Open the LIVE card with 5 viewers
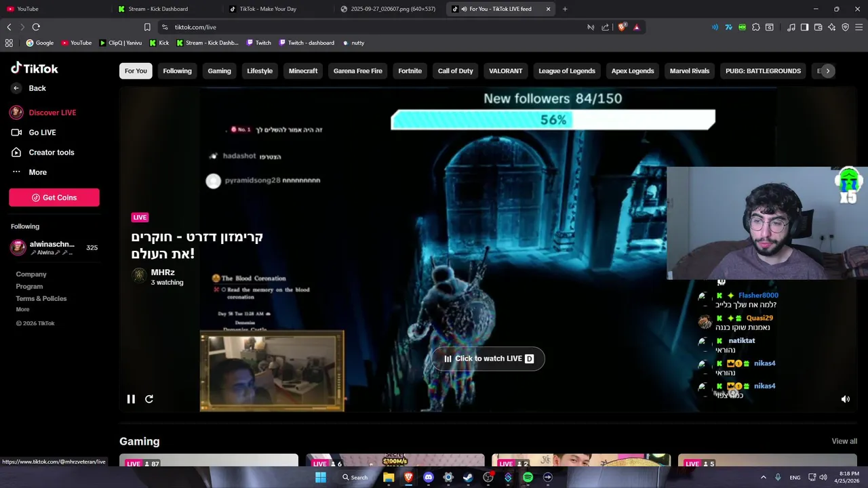The height and width of the screenshot is (488, 868). 768,461
